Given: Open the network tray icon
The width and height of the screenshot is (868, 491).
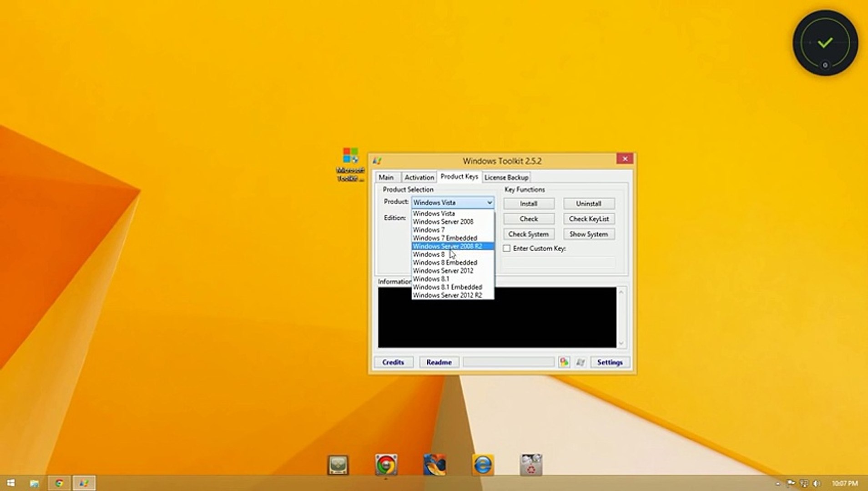Looking at the screenshot, I should 804,483.
